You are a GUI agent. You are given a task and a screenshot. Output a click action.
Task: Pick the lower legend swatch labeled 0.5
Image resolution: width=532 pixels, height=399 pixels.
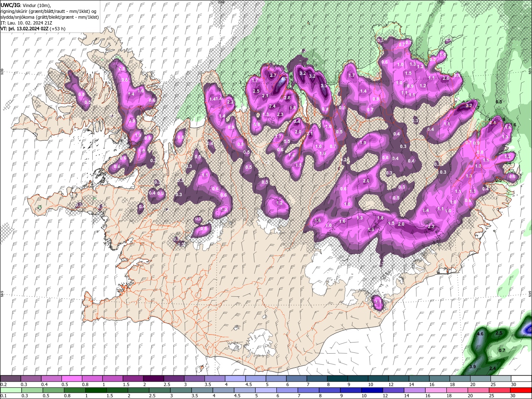coord(52,390)
